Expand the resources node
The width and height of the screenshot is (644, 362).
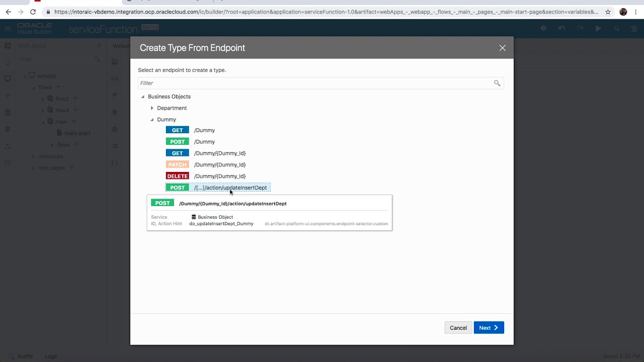(x=34, y=156)
